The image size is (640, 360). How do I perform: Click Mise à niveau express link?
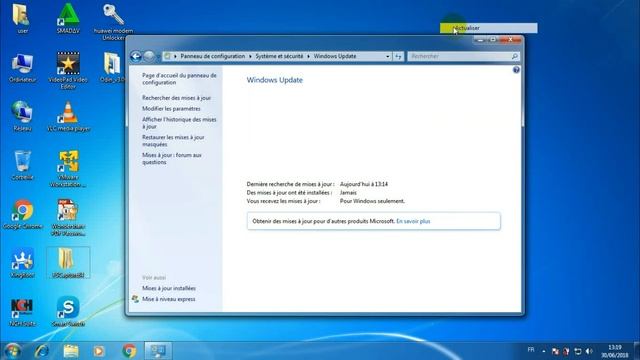click(169, 299)
